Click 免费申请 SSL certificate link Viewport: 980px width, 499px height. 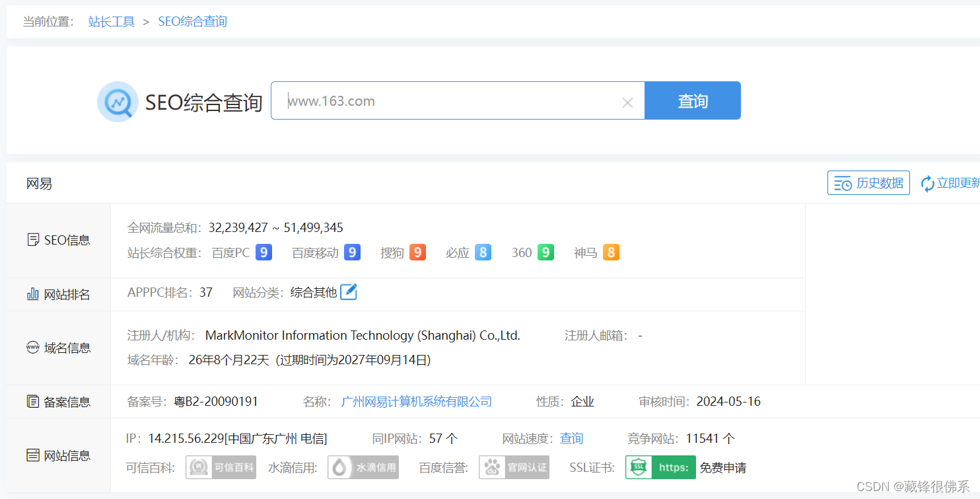(723, 468)
